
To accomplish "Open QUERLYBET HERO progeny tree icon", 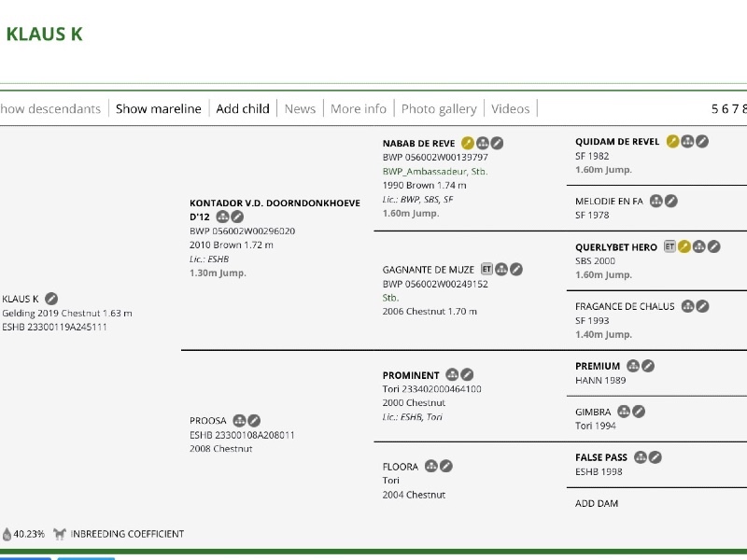I will 698,246.
